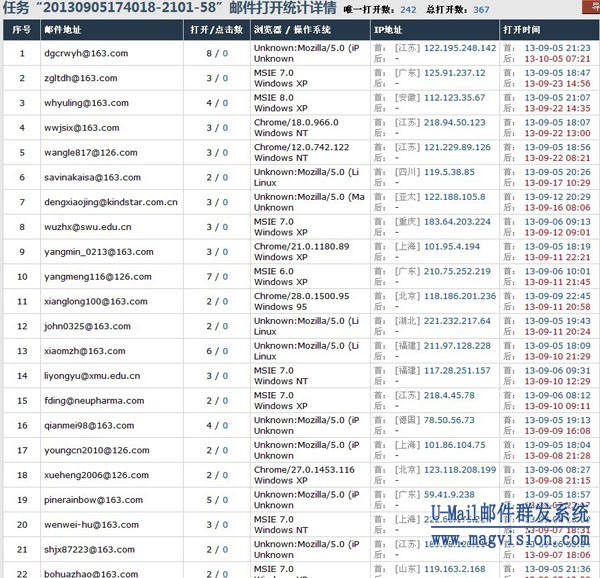600x578 pixels.
Task: Select email xianglong100@163.com
Action: (96, 301)
